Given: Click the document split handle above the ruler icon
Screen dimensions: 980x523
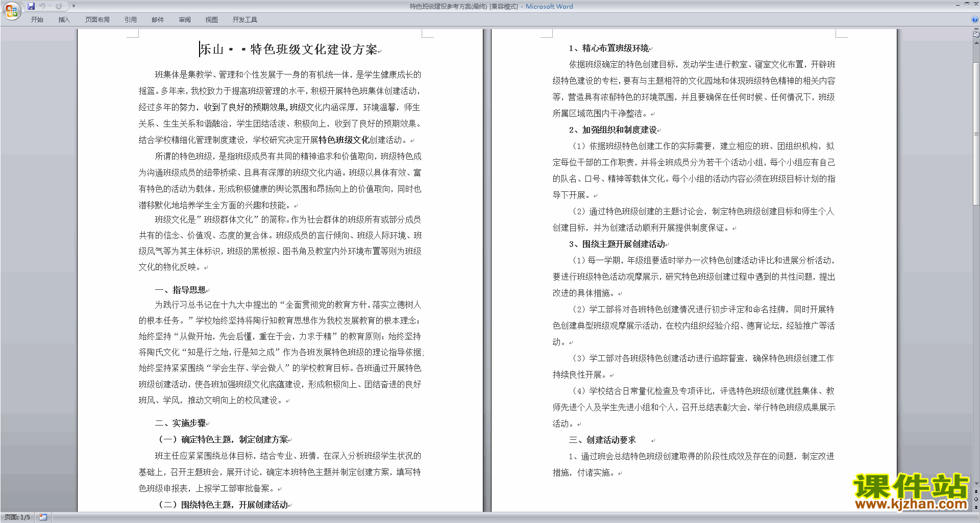Looking at the screenshot, I should click(x=976, y=30).
